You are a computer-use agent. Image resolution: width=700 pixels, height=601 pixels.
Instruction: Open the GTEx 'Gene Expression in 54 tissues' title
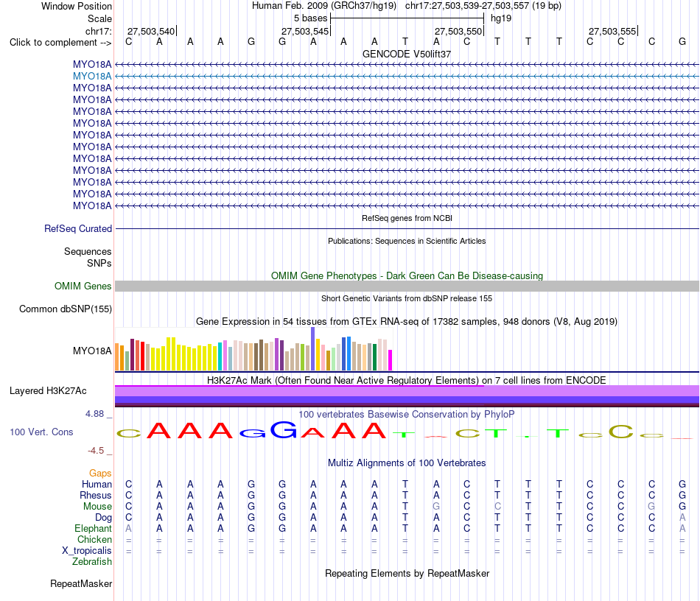point(407,321)
